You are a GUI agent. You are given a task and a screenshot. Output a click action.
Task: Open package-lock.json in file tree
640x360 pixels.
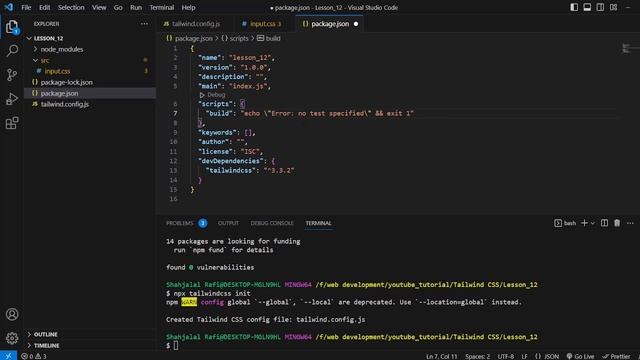(x=67, y=82)
